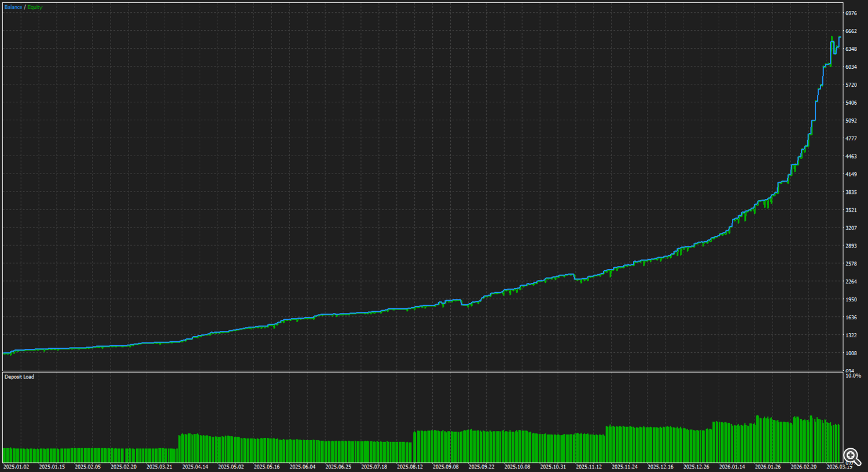Click the 1636 axis value

point(851,318)
